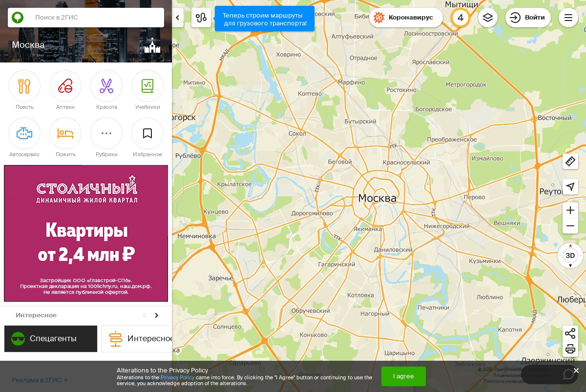Click the Измайлово district label on map
The image size is (586, 392).
tap(487, 159)
